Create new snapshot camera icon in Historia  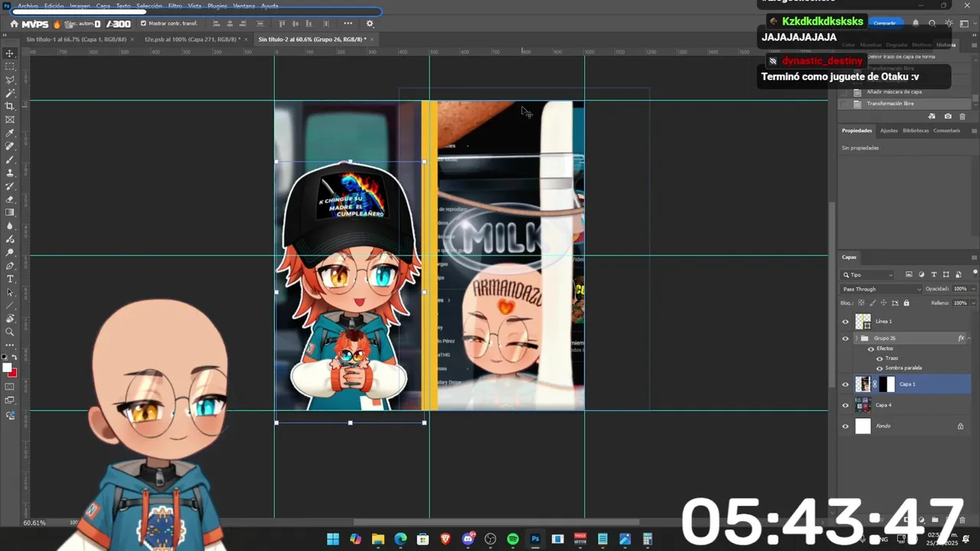click(948, 116)
